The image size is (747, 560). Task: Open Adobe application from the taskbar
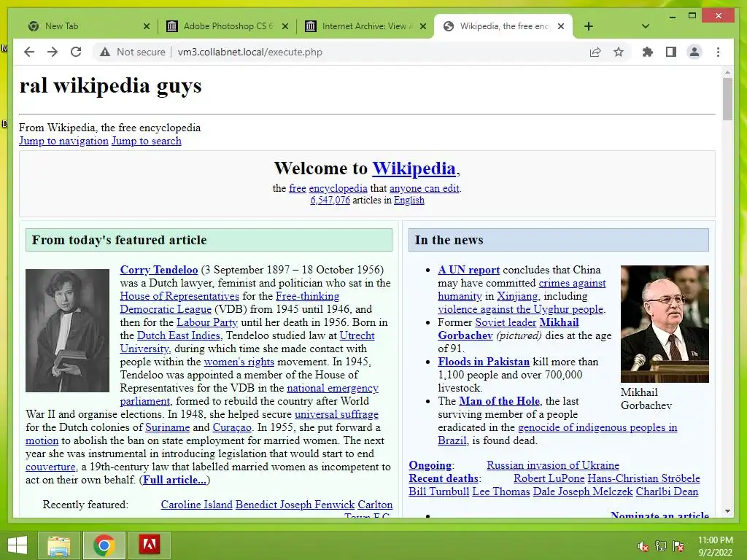(x=149, y=545)
